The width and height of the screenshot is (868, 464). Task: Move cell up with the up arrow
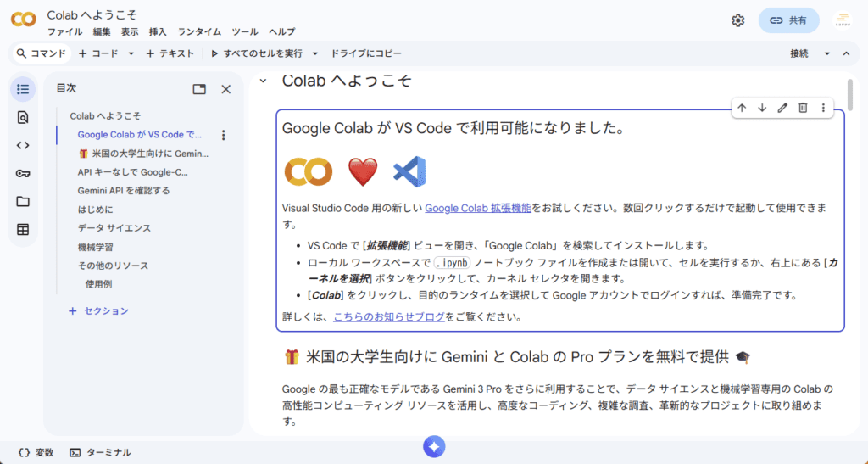pos(742,108)
